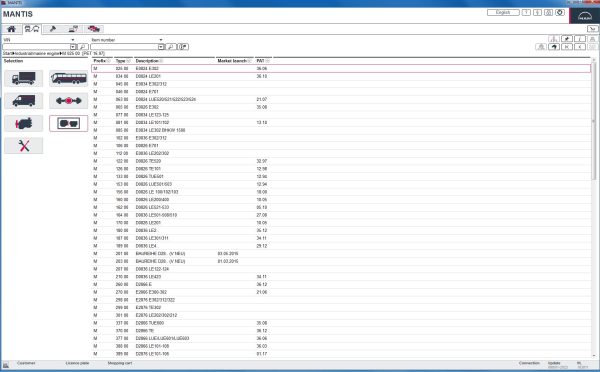Select row E0834 LE302 BHKW 1500
The height and width of the screenshot is (372, 600).
pos(341,130)
